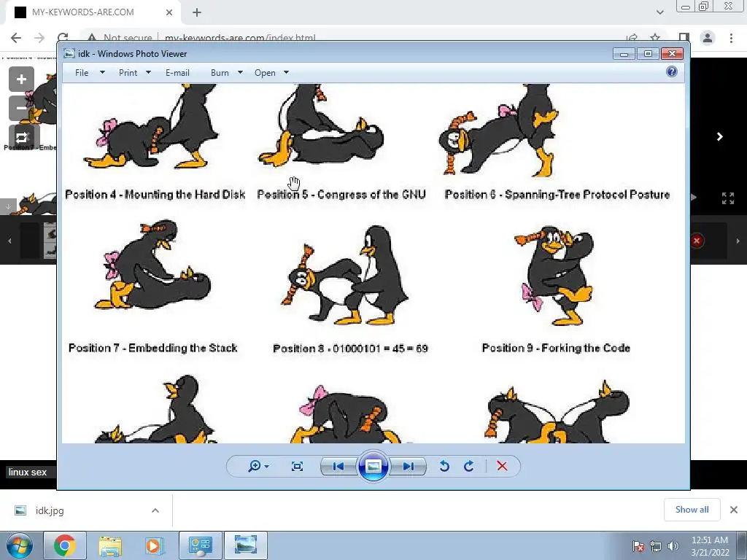This screenshot has width=747, height=560.
Task: Click Chrome icon in taskbar
Action: tap(65, 545)
